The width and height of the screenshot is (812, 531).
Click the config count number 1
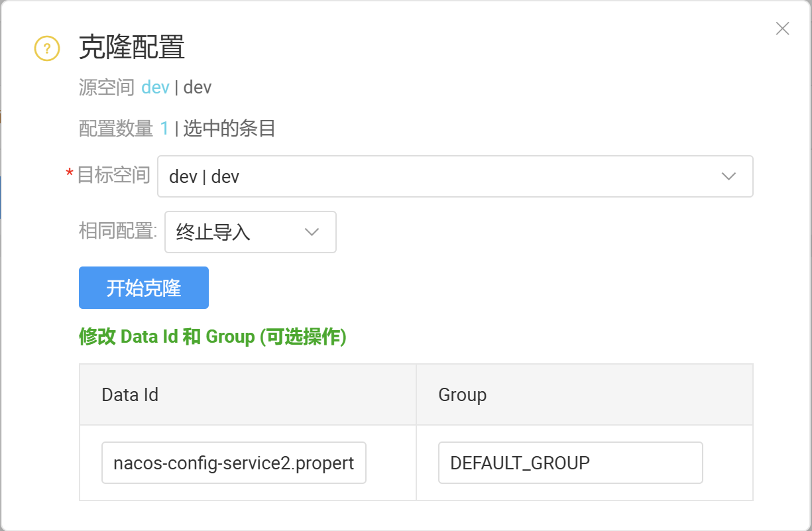tap(164, 129)
